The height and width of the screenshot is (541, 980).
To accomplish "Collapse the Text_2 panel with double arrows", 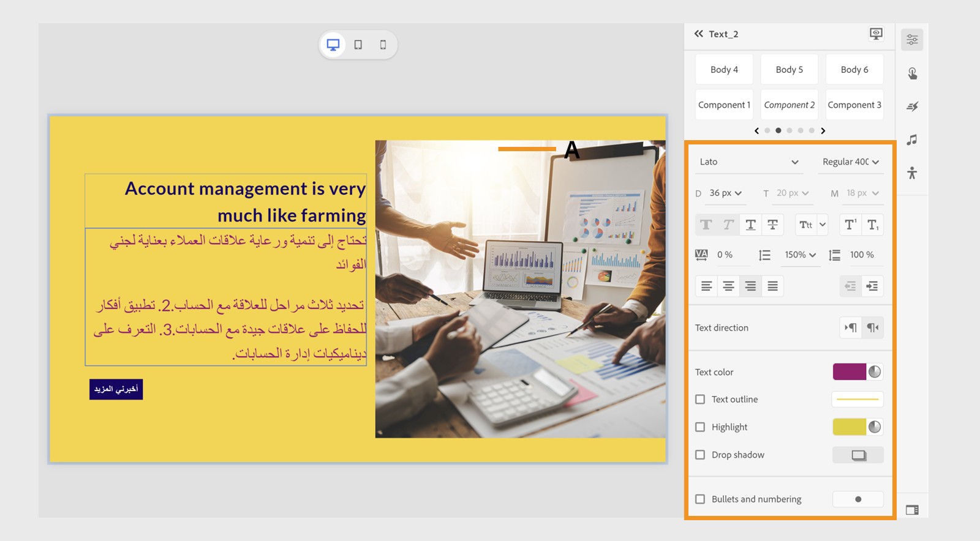I will point(699,34).
